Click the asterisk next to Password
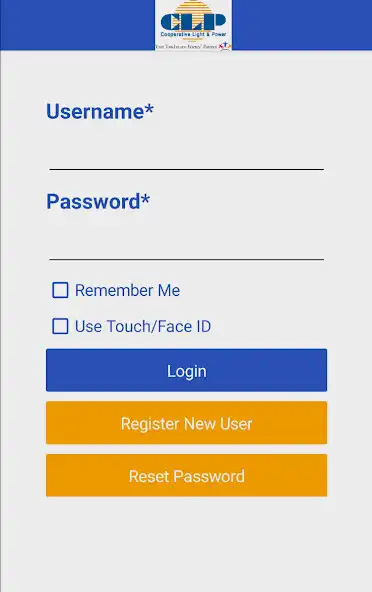Viewport: 372px width, 592px height. coord(146,198)
